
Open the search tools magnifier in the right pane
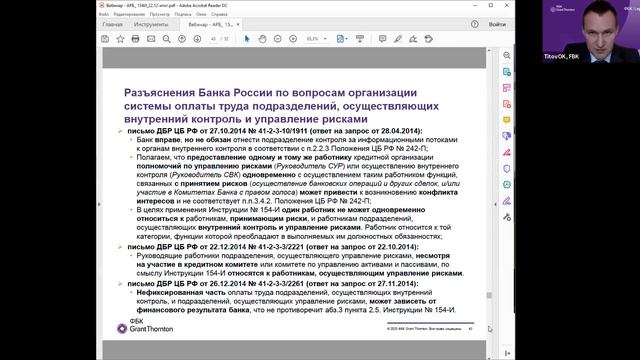pos(507,56)
